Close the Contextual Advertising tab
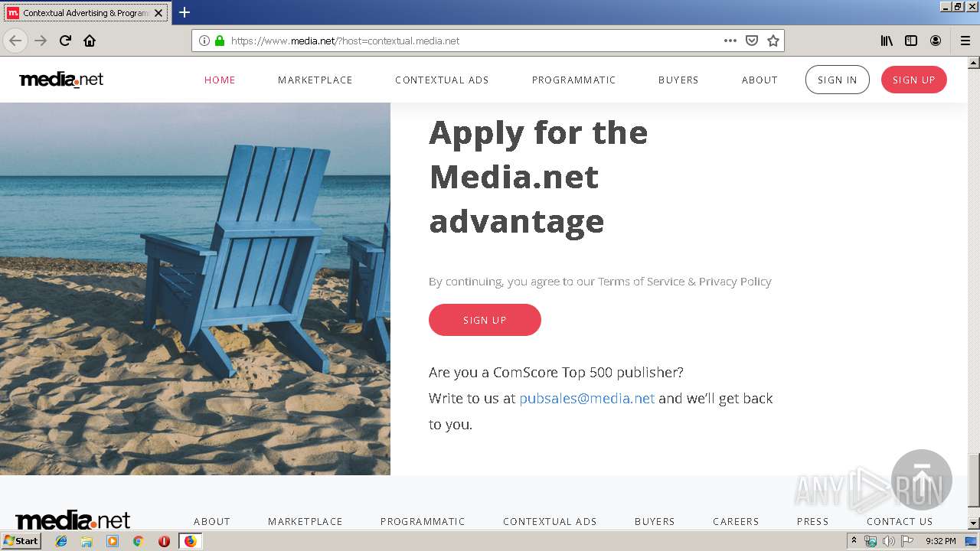This screenshot has width=980, height=551. [x=158, y=13]
